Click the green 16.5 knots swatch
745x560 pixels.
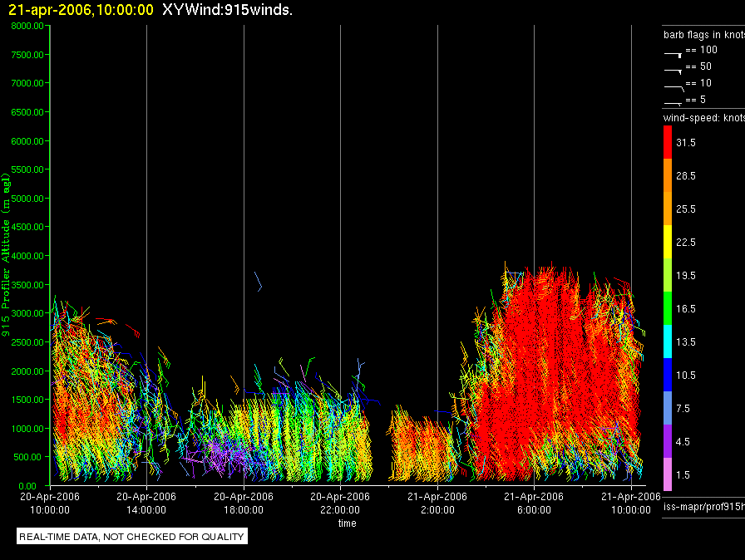pyautogui.click(x=668, y=308)
